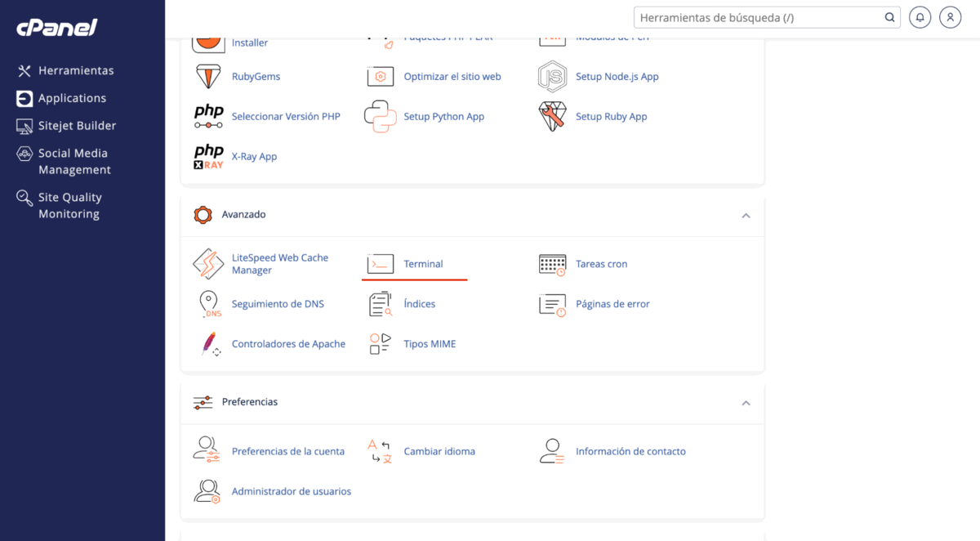Select the Preferencias section heading
This screenshot has width=980, height=541.
(250, 402)
